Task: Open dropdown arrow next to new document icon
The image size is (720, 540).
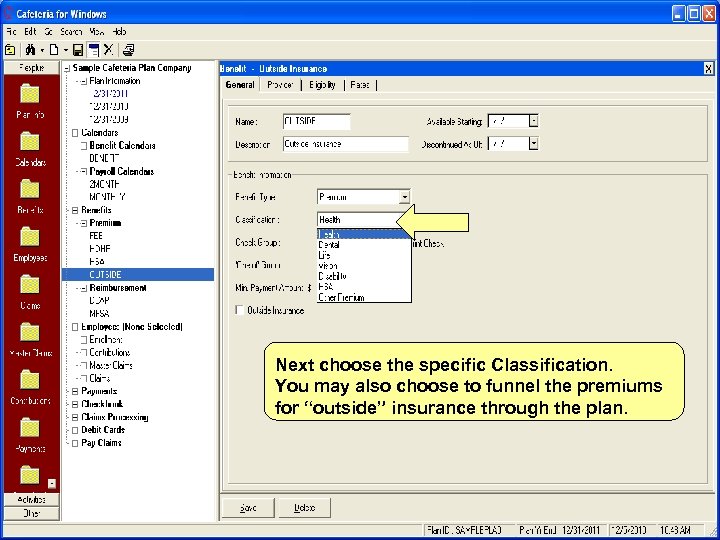Action: point(66,50)
